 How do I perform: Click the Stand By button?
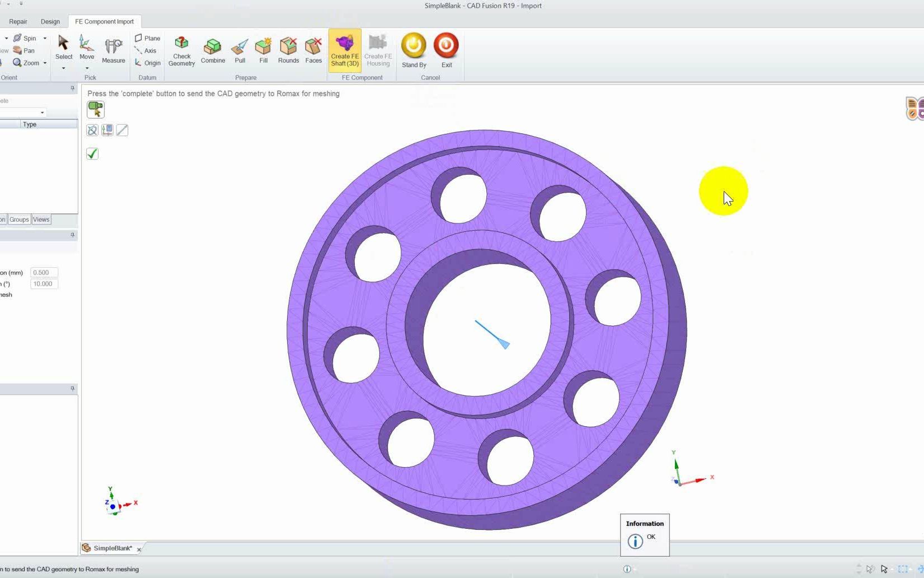(x=414, y=50)
